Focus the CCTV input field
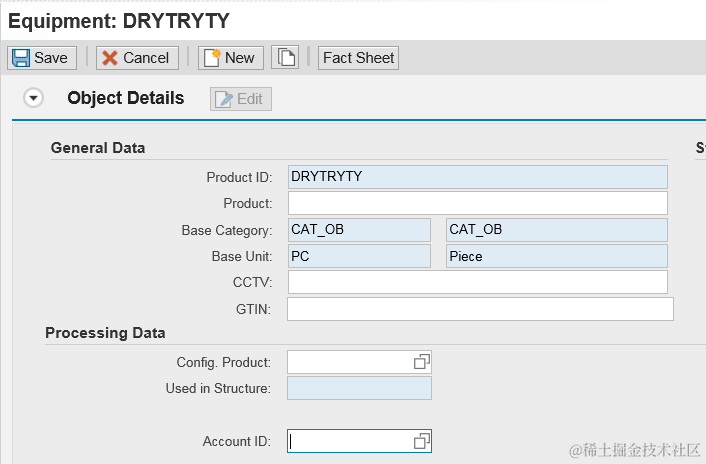 (477, 282)
